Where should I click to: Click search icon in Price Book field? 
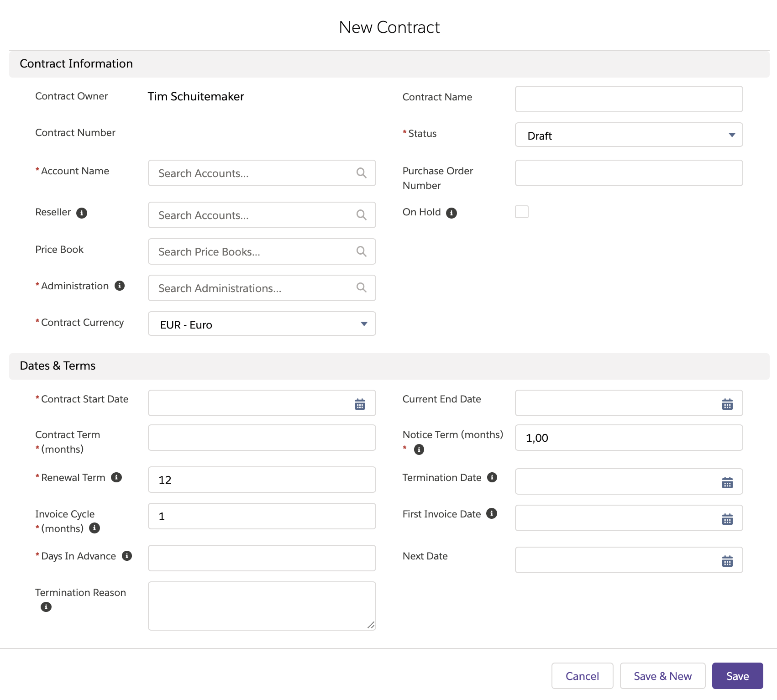click(361, 251)
